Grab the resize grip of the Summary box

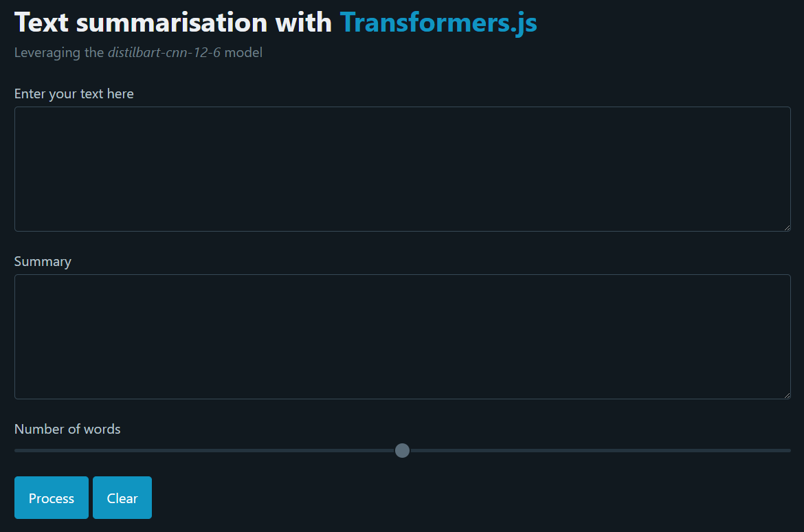point(787,395)
